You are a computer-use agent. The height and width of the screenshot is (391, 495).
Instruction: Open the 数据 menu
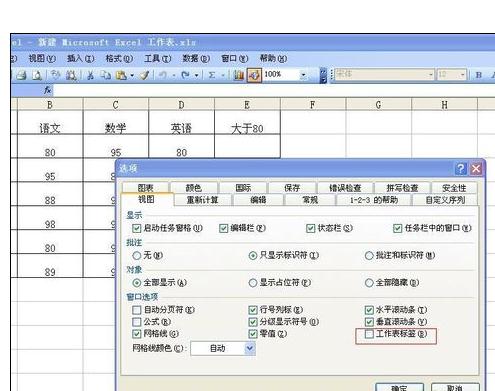pos(196,59)
